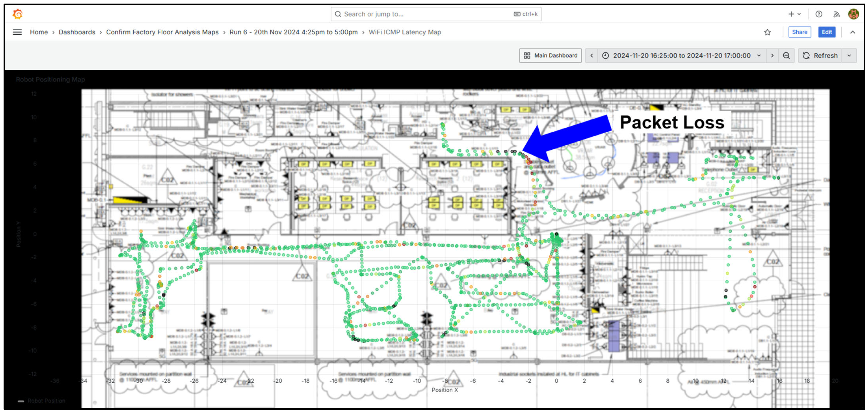The width and height of the screenshot is (868, 413).
Task: Open the plus add-new dropdown
Action: coord(794,14)
